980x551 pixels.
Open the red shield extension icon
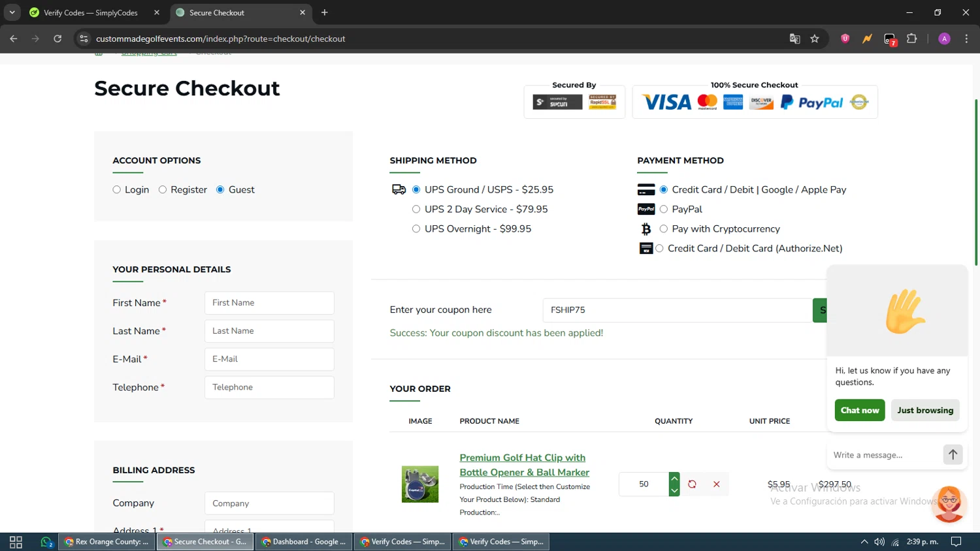[845, 39]
